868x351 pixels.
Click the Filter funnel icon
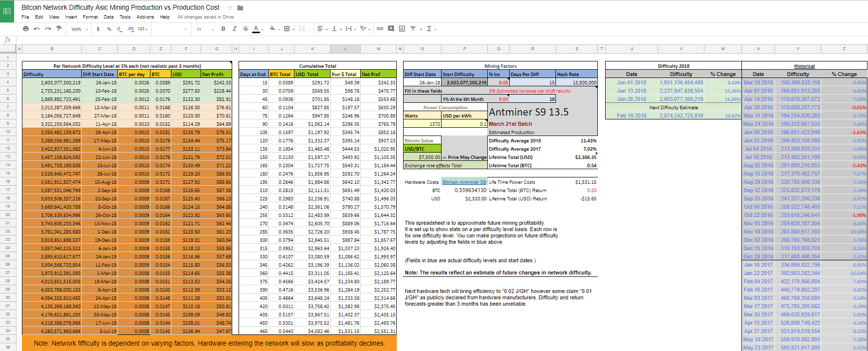tap(413, 29)
